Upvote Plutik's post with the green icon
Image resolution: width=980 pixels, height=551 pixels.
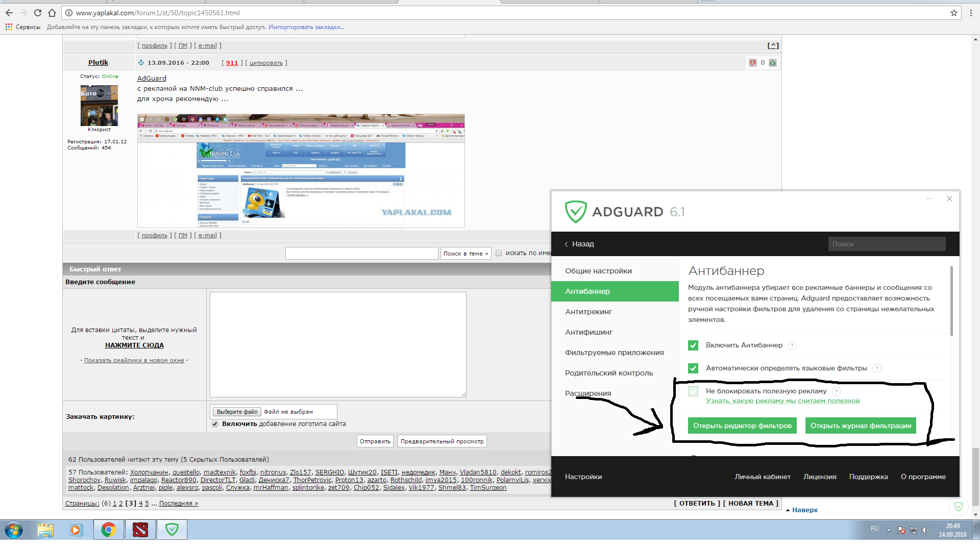[773, 63]
